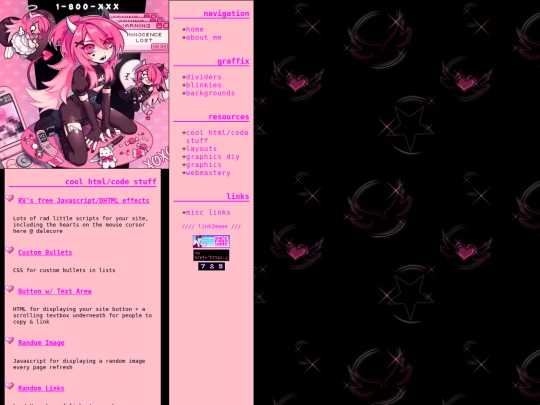Click the 'resources' section heading
540x405 pixels.
coord(229,117)
